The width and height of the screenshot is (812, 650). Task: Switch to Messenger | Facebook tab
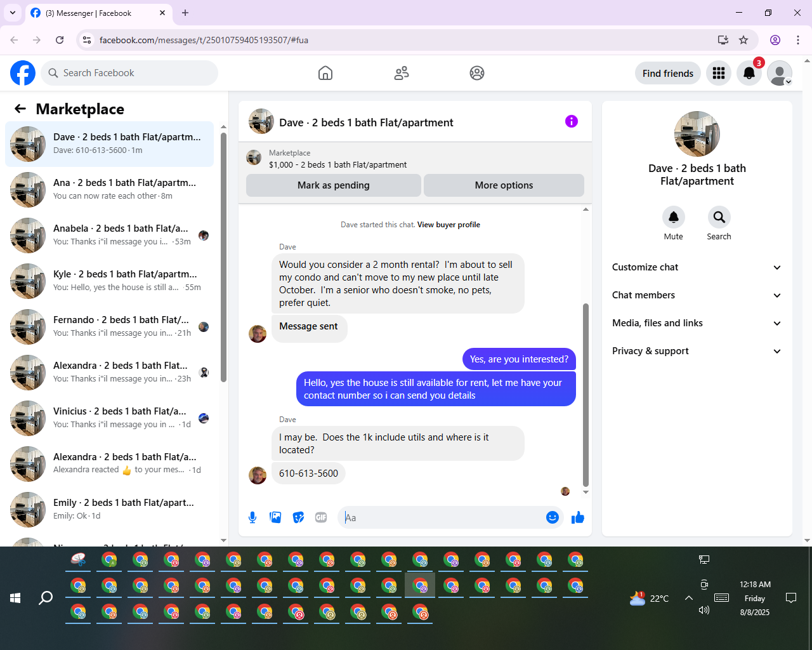[98, 13]
